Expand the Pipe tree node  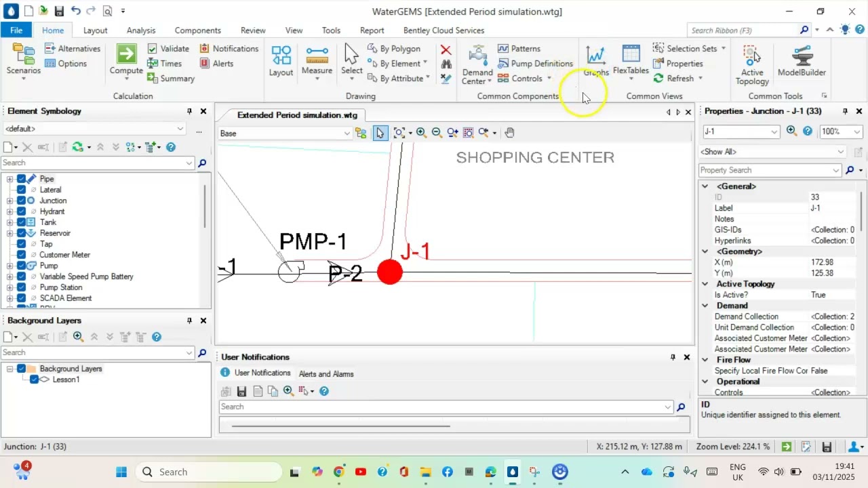pyautogui.click(x=9, y=179)
